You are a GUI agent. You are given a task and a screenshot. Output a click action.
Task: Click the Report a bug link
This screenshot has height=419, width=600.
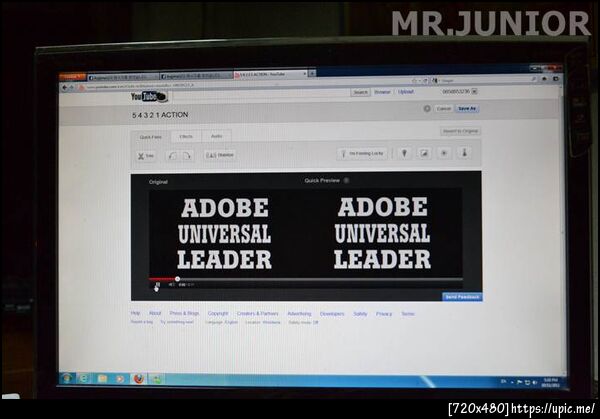coord(142,322)
